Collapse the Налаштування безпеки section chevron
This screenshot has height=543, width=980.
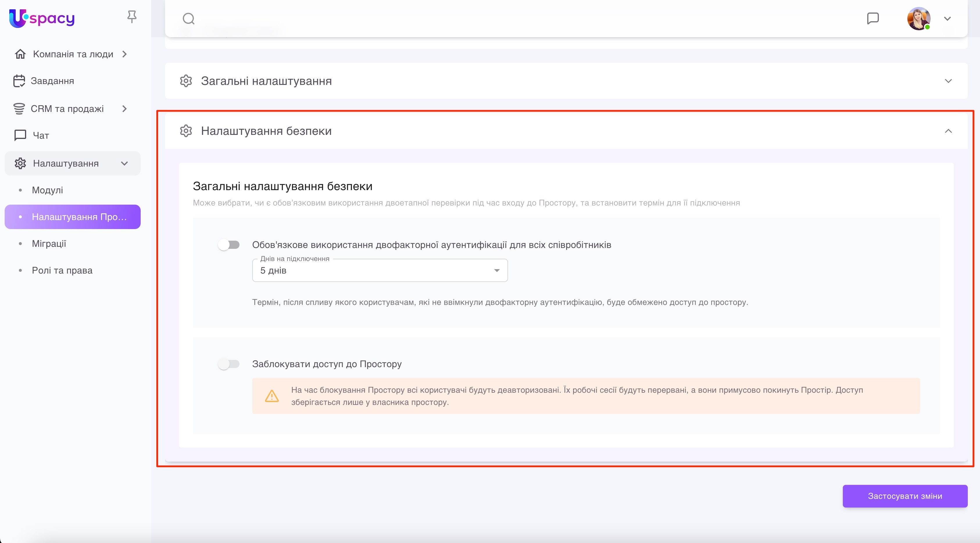(948, 131)
